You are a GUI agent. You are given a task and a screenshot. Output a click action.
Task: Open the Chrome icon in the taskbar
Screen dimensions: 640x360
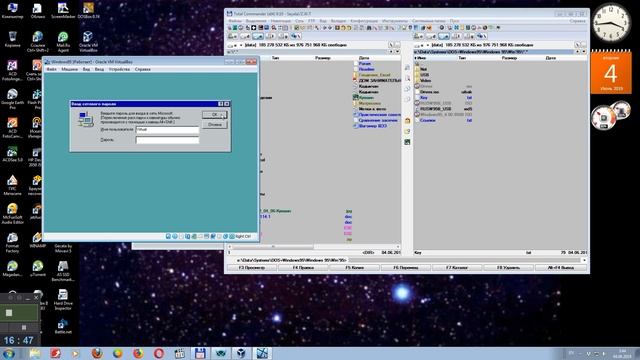click(118, 353)
